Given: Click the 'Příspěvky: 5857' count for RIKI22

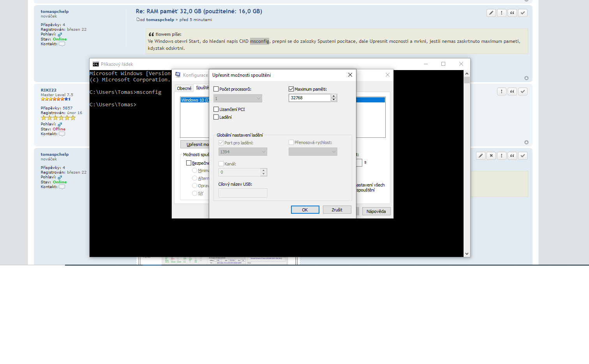Looking at the screenshot, I should tap(56, 108).
